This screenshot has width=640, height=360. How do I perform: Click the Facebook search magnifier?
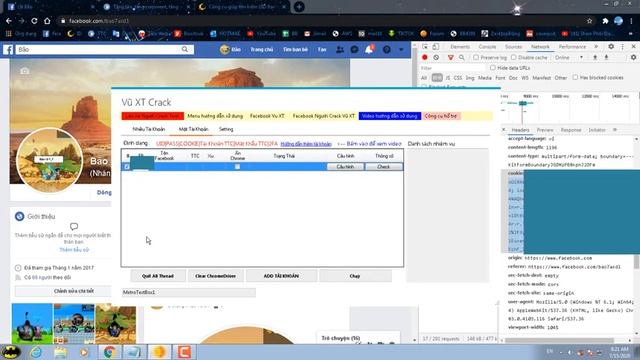tap(185, 49)
